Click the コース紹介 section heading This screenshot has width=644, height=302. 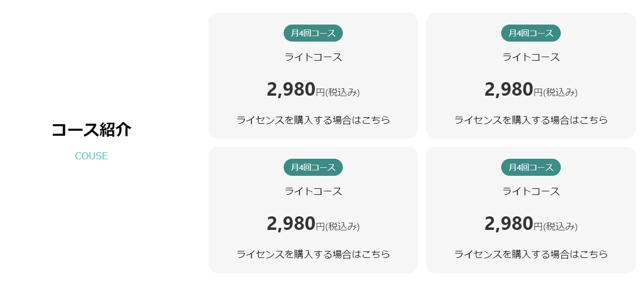[91, 130]
